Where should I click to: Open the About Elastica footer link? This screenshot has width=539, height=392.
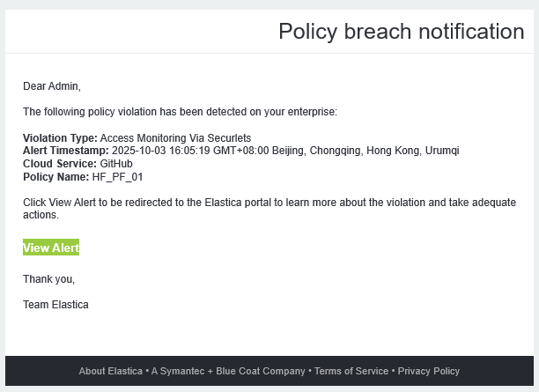(x=110, y=372)
